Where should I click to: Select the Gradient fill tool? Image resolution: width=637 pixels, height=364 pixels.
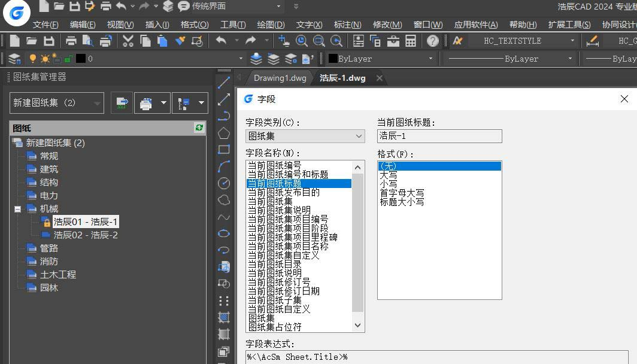click(x=224, y=334)
